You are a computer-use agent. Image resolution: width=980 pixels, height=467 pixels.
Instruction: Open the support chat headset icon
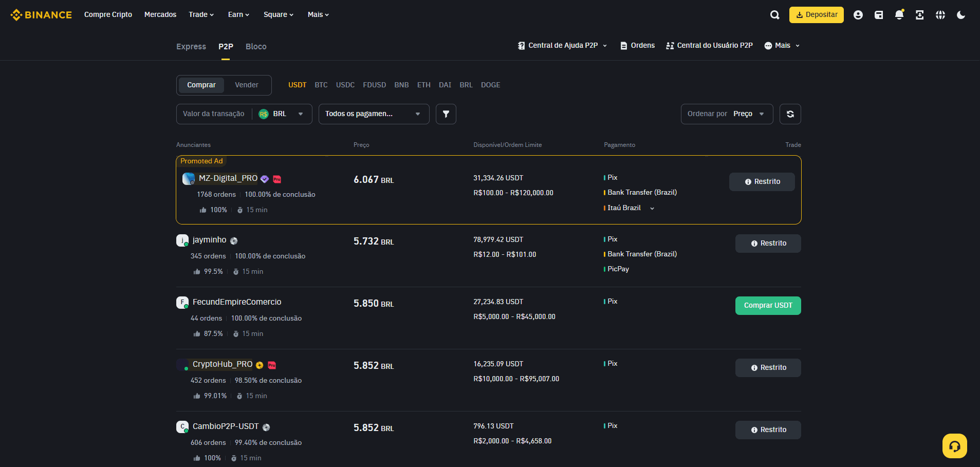(955, 446)
